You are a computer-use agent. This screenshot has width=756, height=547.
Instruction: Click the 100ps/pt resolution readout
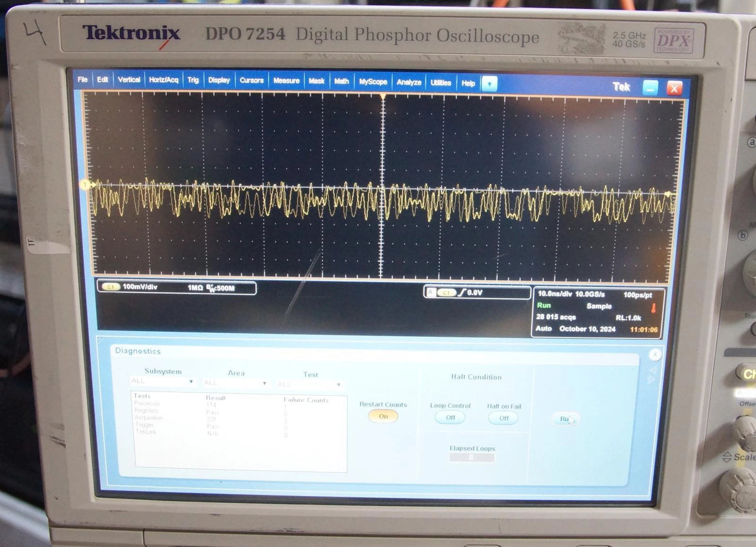coord(638,295)
